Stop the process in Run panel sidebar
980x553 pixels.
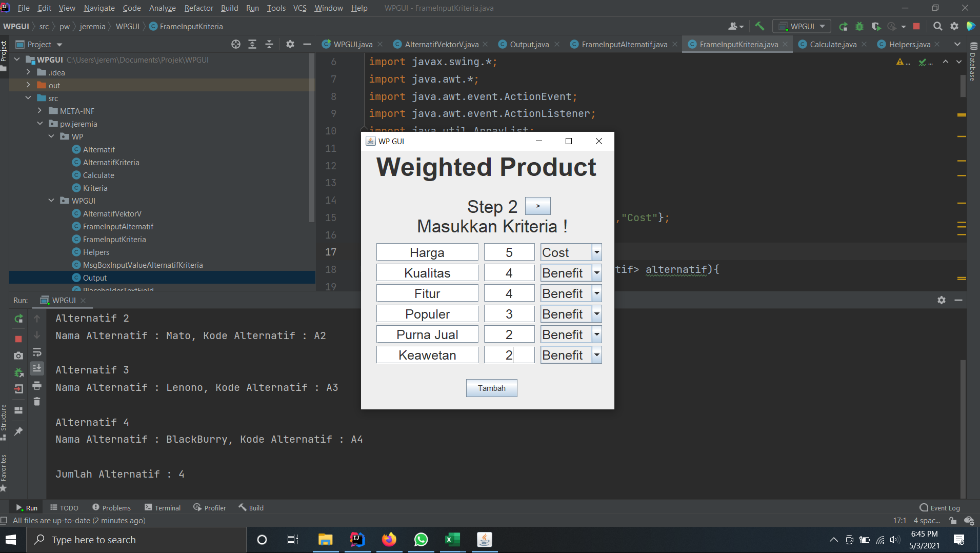[x=18, y=339]
